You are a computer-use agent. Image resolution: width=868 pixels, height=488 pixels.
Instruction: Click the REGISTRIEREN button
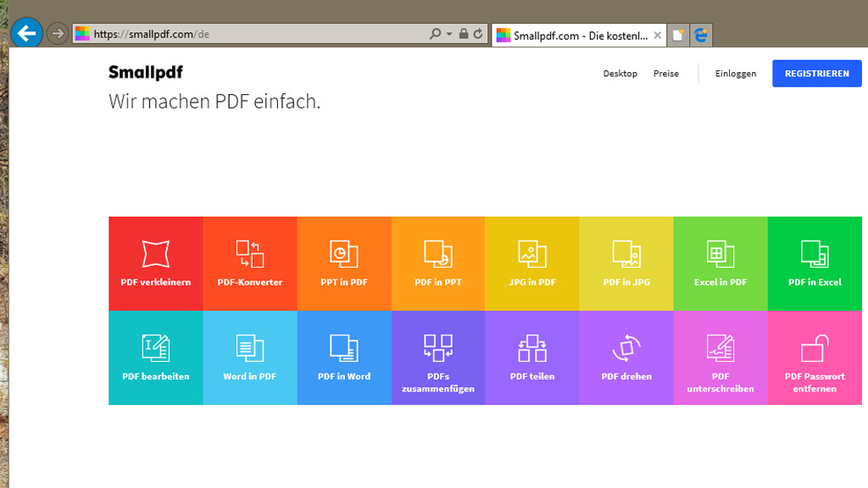(816, 74)
